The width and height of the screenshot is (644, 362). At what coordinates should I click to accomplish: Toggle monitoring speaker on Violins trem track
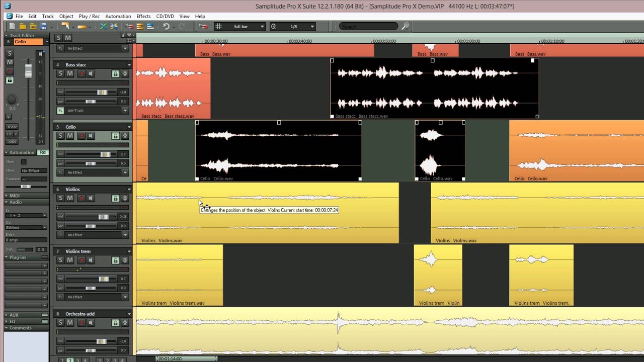click(x=91, y=260)
